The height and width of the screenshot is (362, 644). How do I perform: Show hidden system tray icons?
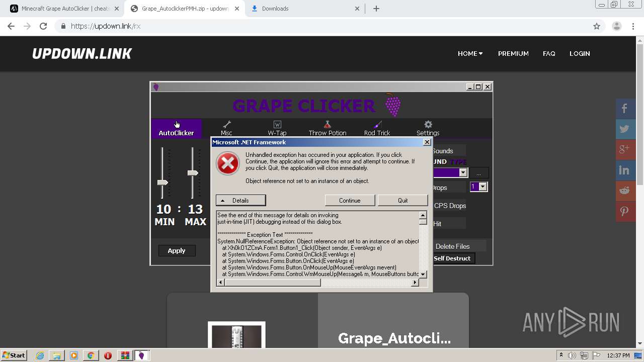coord(561,355)
